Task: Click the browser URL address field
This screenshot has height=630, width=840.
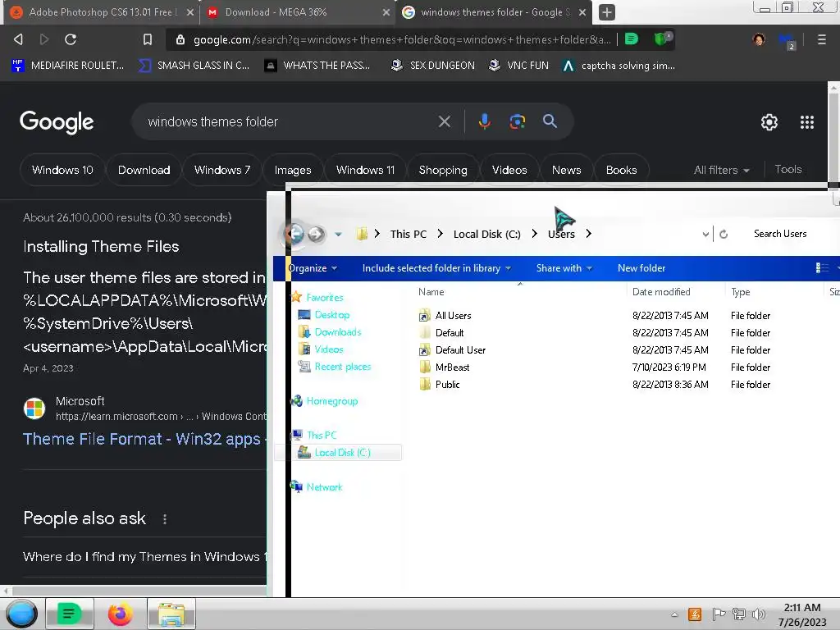Action: (x=402, y=39)
